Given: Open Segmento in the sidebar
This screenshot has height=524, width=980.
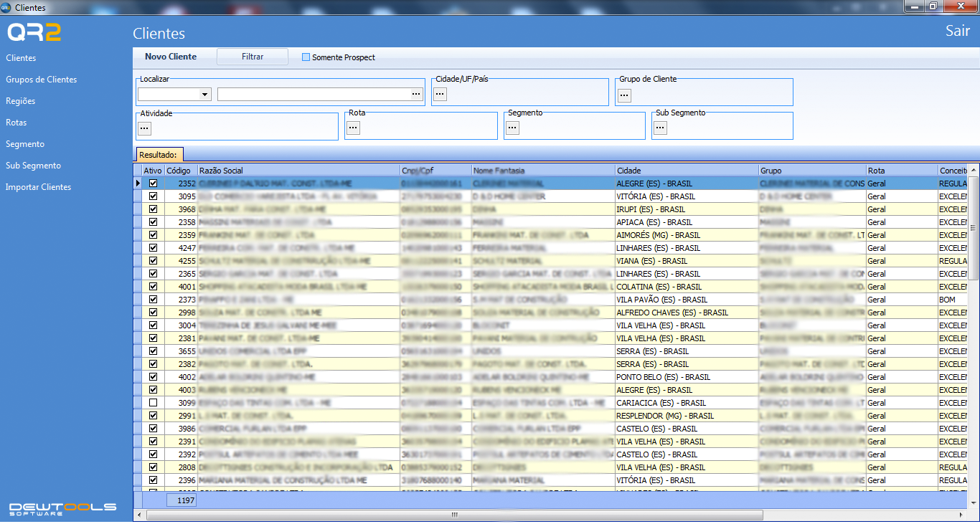Looking at the screenshot, I should pos(25,144).
